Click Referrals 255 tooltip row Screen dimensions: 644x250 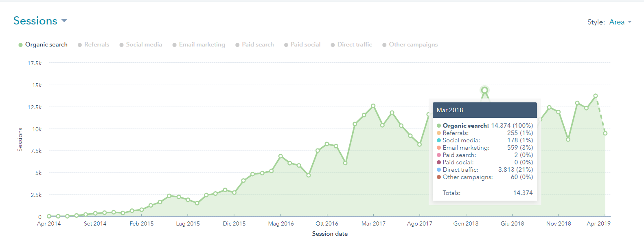pyautogui.click(x=484, y=133)
